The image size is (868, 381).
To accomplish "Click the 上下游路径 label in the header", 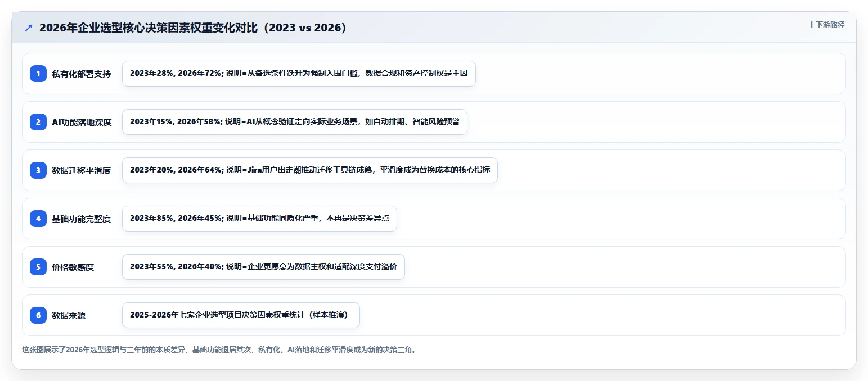I will [x=826, y=25].
